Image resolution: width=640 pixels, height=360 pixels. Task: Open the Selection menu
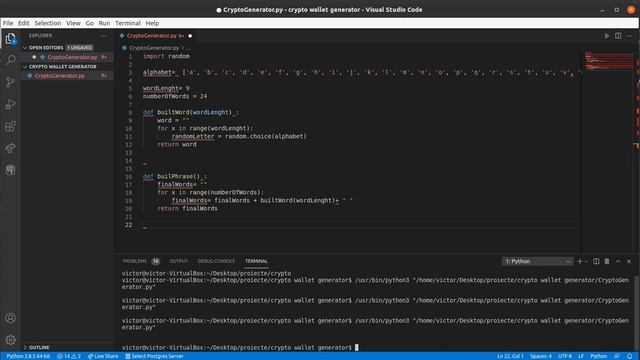(48, 23)
